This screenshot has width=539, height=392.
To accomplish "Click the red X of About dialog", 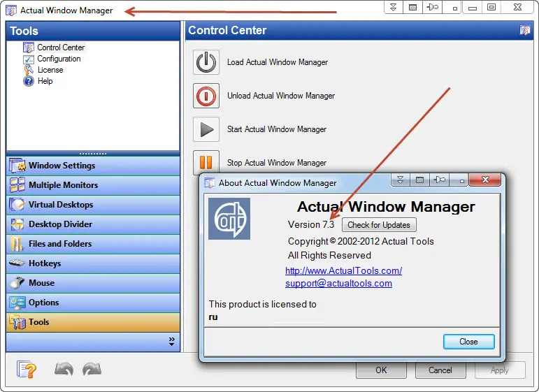I will point(485,180).
